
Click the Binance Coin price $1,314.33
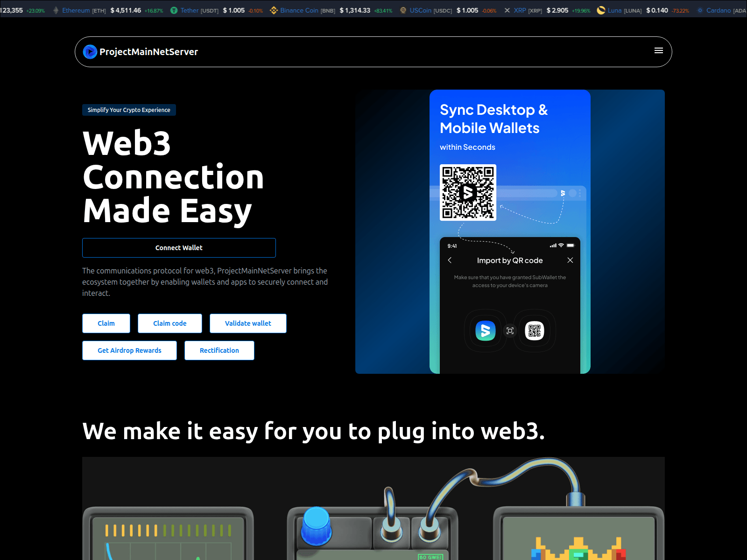click(x=355, y=10)
